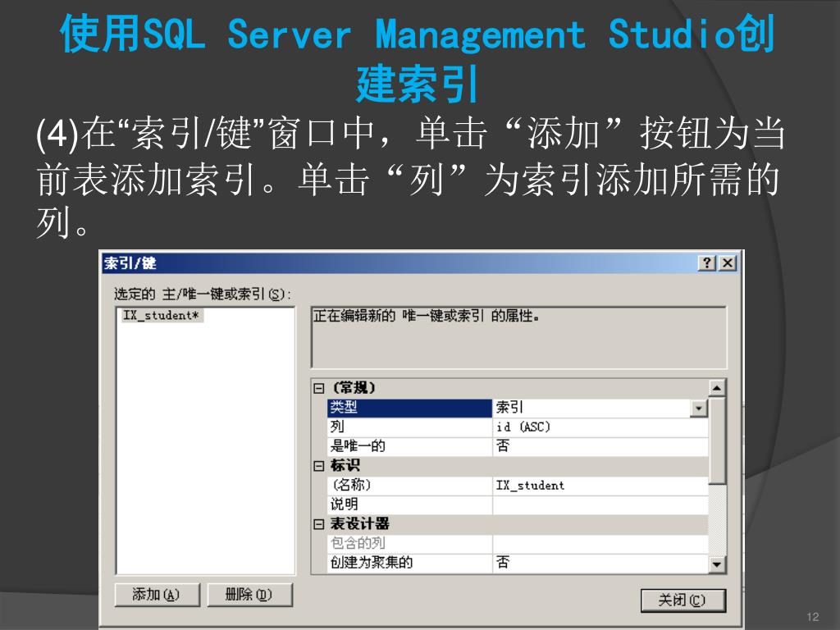The image size is (840, 630).
Task: Click the empty 说明 value field
Action: pyautogui.click(x=600, y=504)
